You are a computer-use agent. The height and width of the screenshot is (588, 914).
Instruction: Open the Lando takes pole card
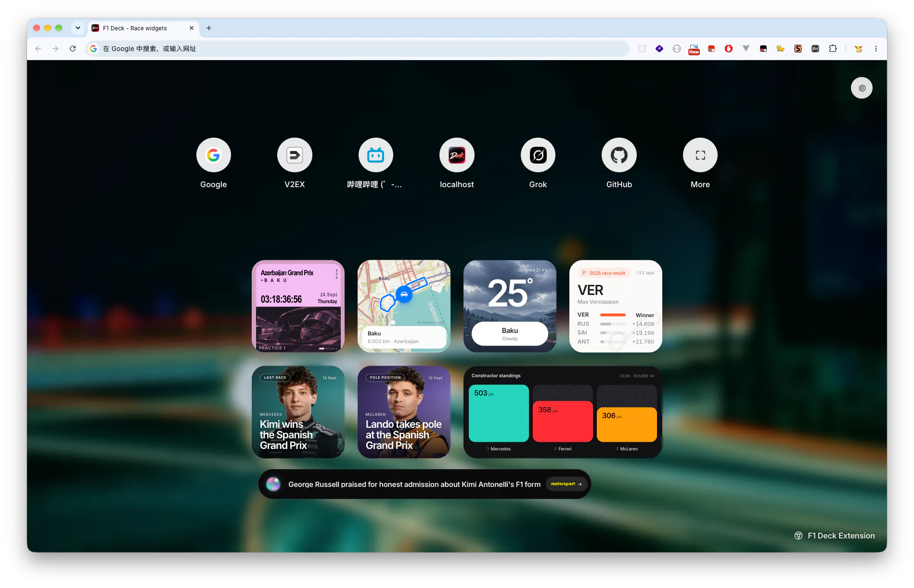click(404, 412)
